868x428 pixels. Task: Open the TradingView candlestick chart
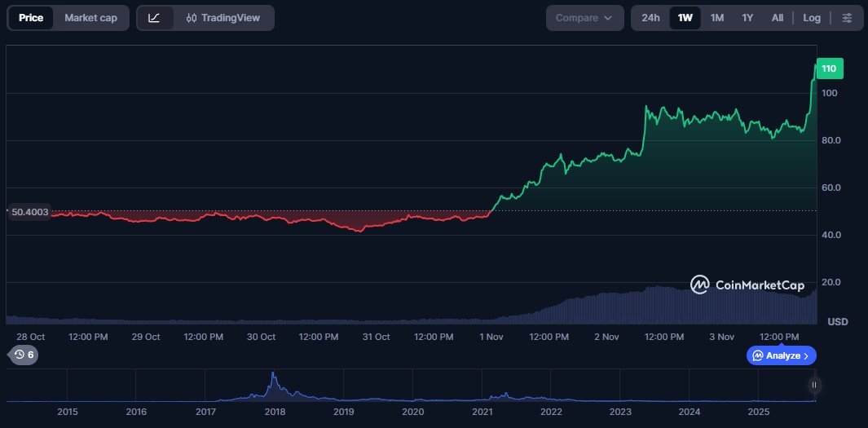(224, 18)
